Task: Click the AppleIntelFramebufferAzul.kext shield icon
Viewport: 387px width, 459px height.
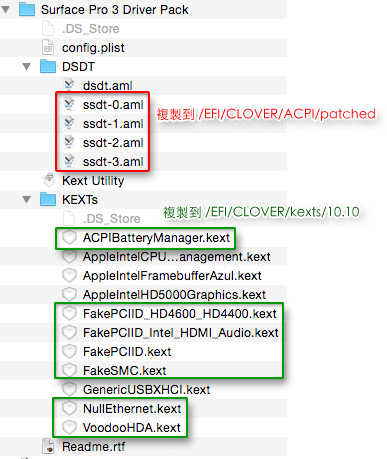Action: [69, 276]
